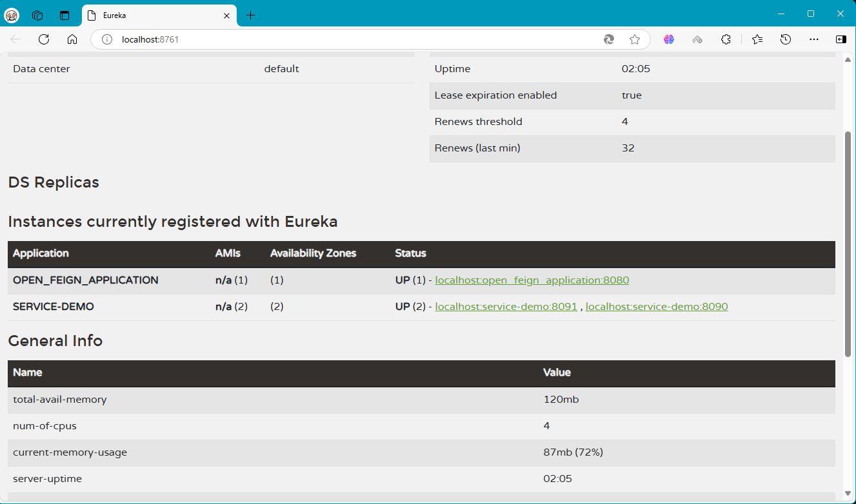Viewport: 856px width, 504px height.
Task: Click the Data center value default
Action: [x=282, y=69]
